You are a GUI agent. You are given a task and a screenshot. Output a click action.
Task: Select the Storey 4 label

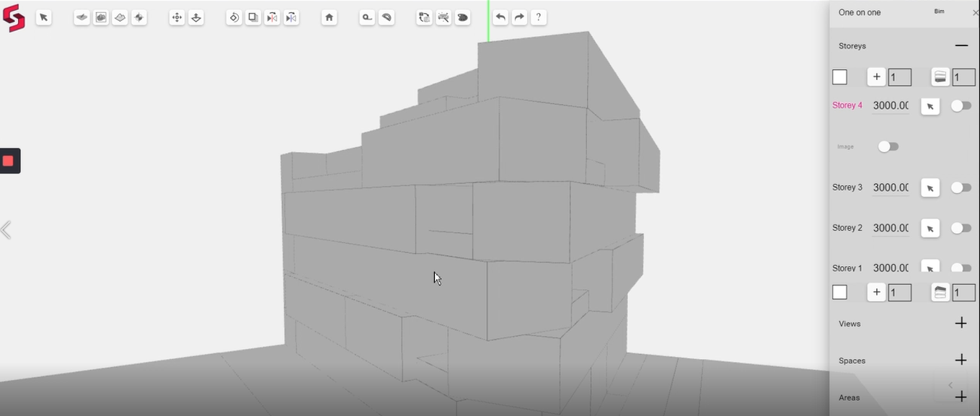(x=847, y=105)
